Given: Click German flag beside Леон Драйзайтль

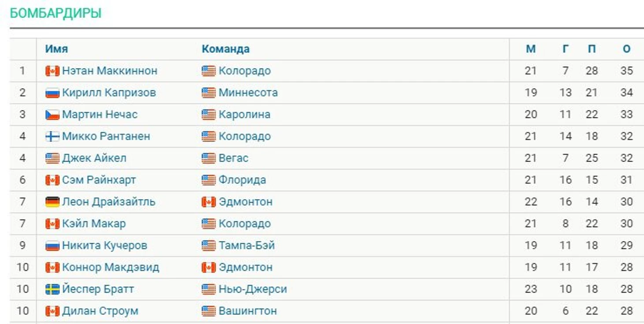Looking at the screenshot, I should [x=52, y=202].
